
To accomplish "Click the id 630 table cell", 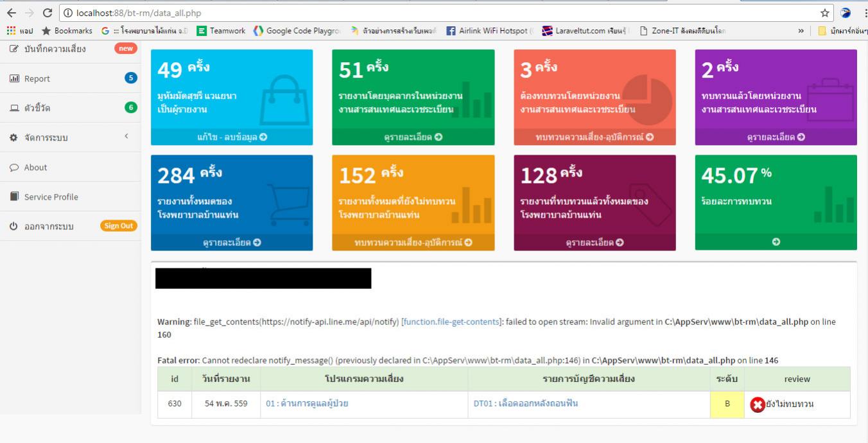I will [175, 404].
